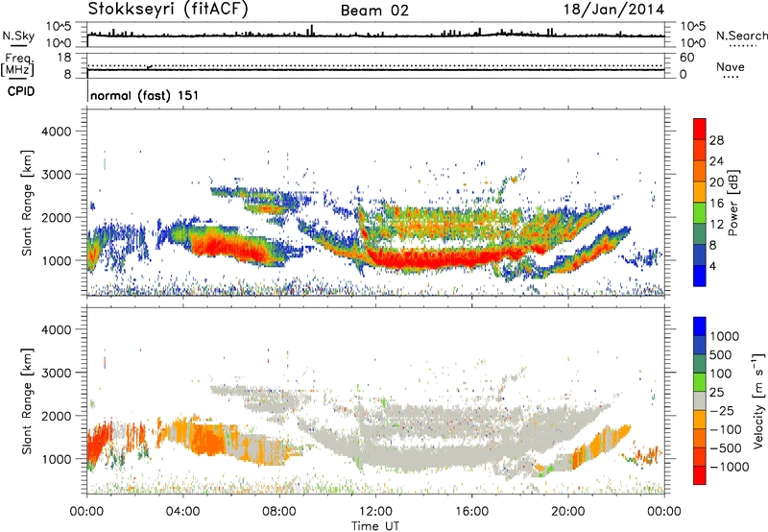Image resolution: width=768 pixels, height=532 pixels.
Task: Click the left '10^5' tick of the noise panel
Action: click(59, 26)
